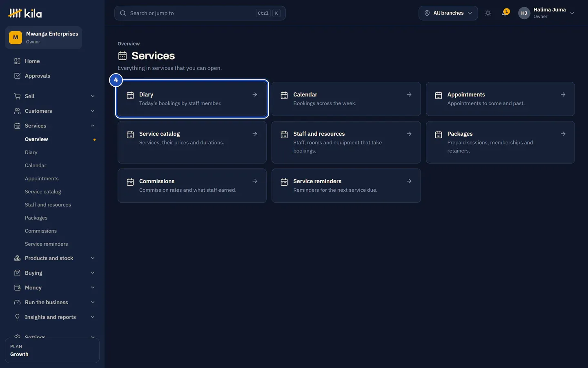Open Commissions in the sidebar submenu
This screenshot has width=588, height=368.
(41, 231)
